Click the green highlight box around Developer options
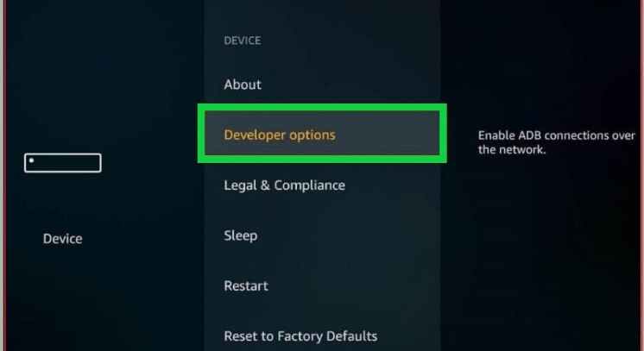The image size is (644, 351). pyautogui.click(x=322, y=134)
